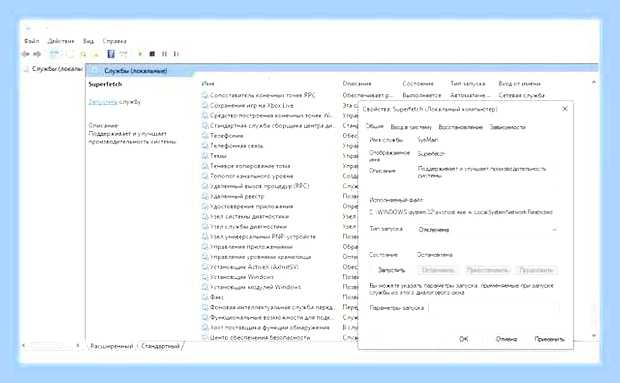This screenshot has height=383, width=620.
Task: Click the black stop service toolbar icon
Action: click(x=152, y=54)
